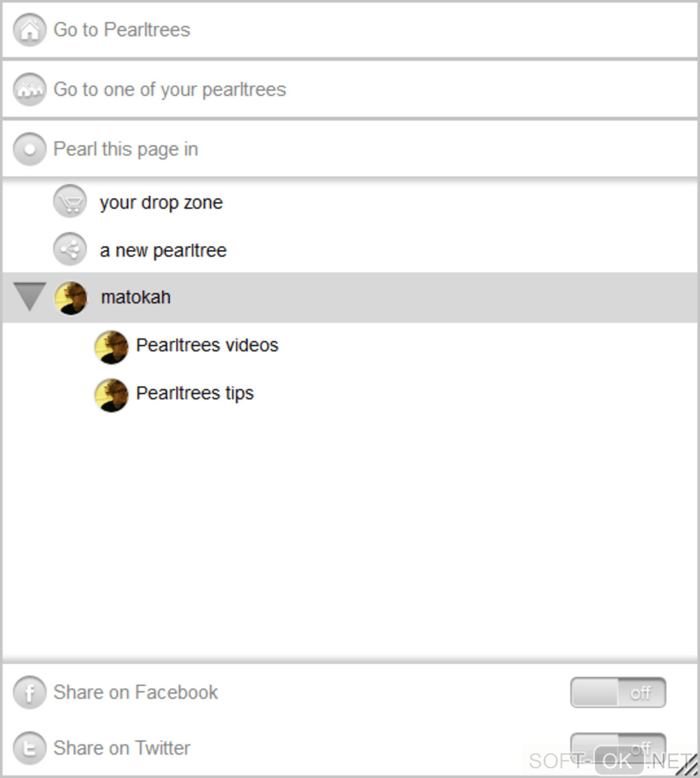The height and width of the screenshot is (778, 700).
Task: Choose Pearl this page in
Action: point(126,149)
